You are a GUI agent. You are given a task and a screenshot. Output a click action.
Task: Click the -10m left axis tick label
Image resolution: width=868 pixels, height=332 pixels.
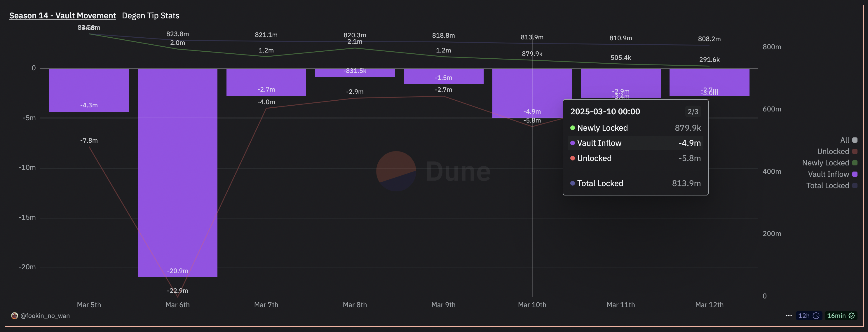[x=27, y=168]
